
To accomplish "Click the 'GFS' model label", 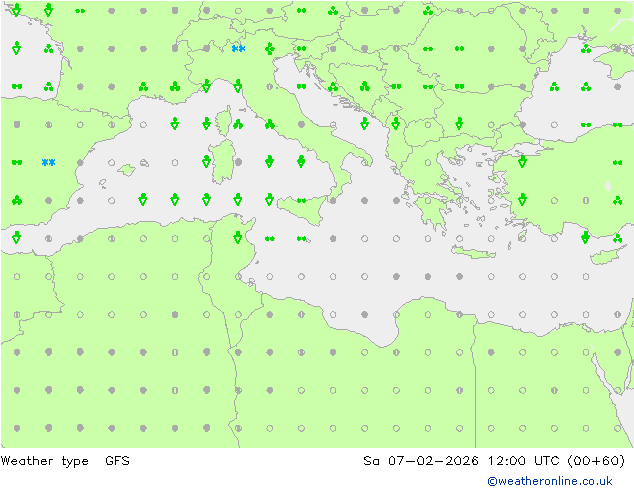I will click(117, 461).
